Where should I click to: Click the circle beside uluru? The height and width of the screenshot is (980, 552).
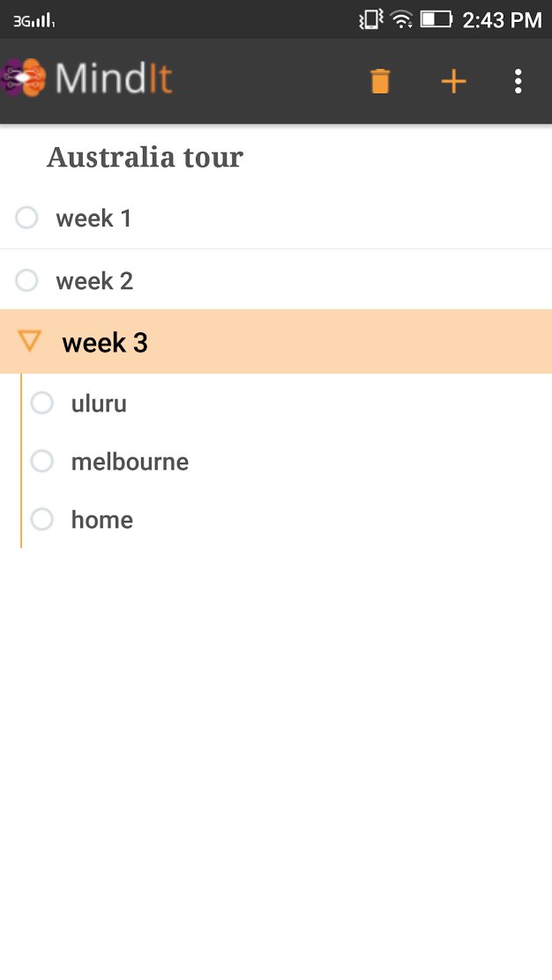pos(42,403)
